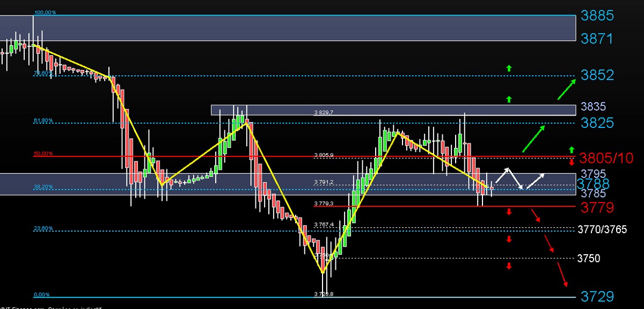Select the blue 3788 price label
The width and height of the screenshot is (644, 309).
pos(593,184)
